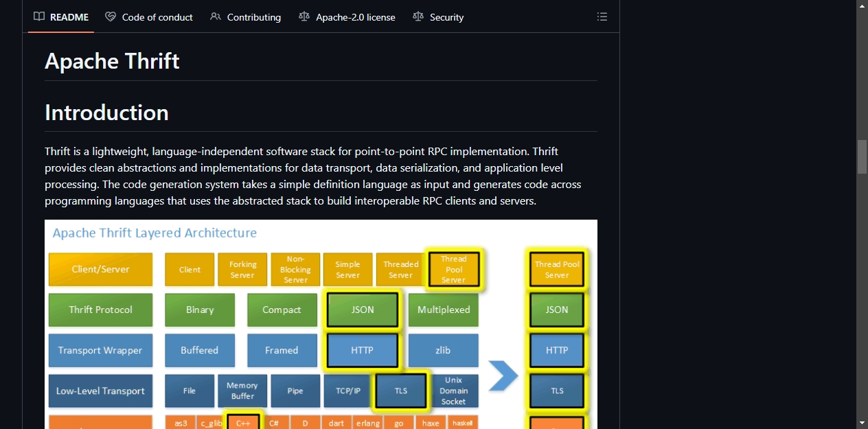Click the README book icon
This screenshot has height=429, width=868.
(x=39, y=16)
